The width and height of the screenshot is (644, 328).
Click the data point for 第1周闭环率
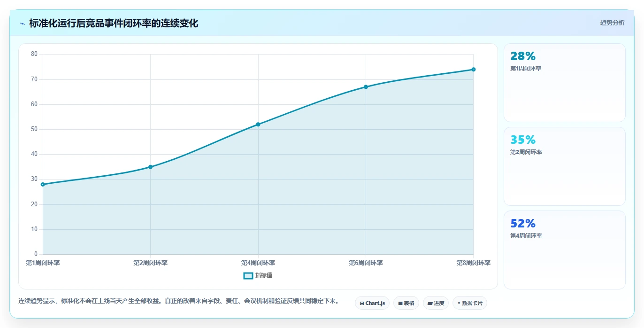[x=43, y=184]
